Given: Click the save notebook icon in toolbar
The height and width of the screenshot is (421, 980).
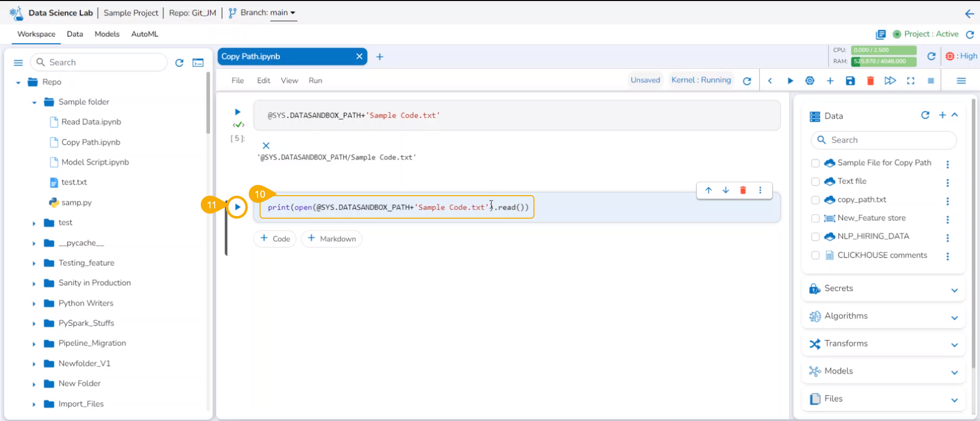Looking at the screenshot, I should (x=850, y=81).
